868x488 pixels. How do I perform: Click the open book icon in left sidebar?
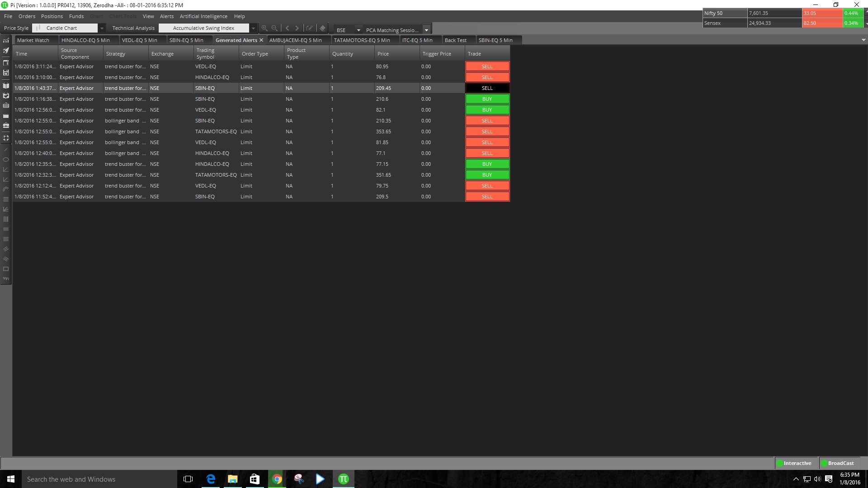tap(6, 85)
